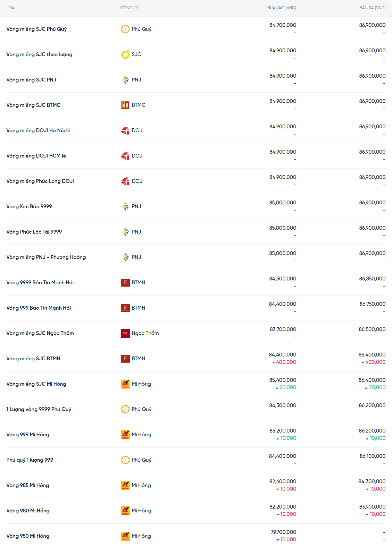Click the Phú Quý logo in first row

(125, 29)
